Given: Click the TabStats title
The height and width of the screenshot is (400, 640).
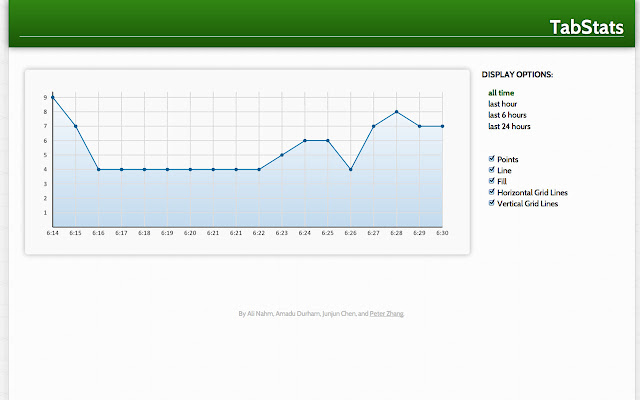Looking at the screenshot, I should pos(587,27).
